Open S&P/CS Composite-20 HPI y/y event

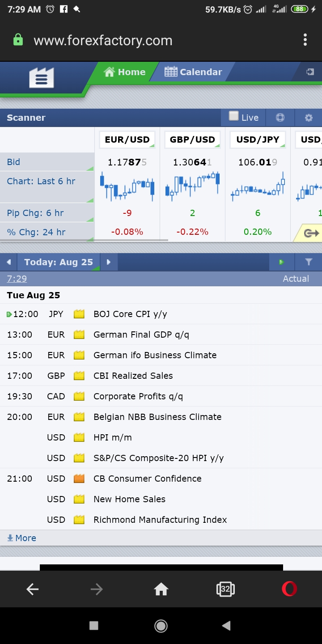coord(158,458)
